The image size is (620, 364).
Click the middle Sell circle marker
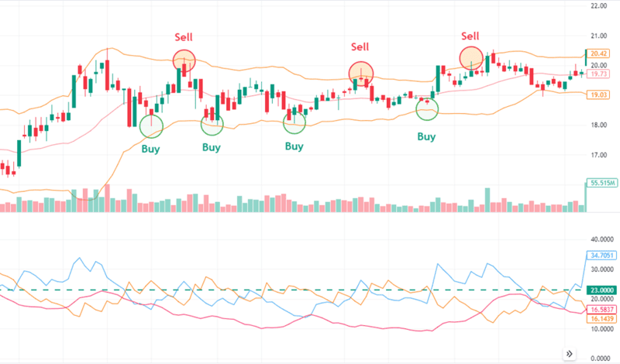pos(361,74)
